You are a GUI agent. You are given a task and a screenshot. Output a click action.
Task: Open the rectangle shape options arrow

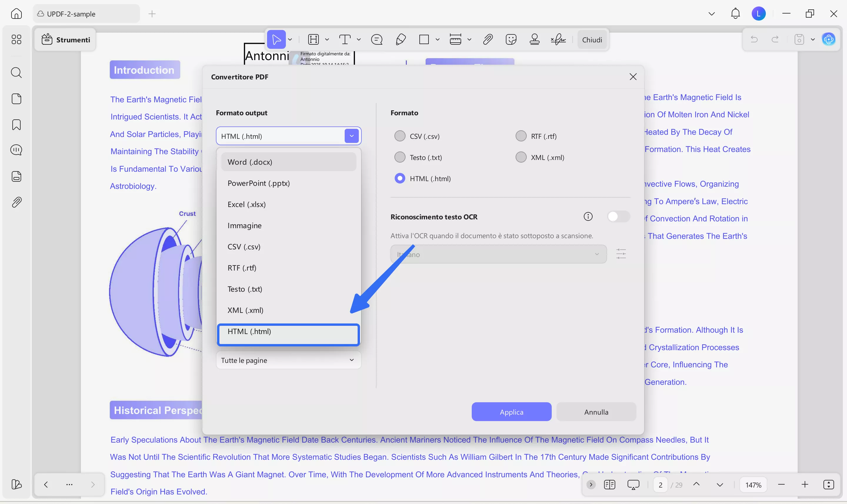point(437,40)
